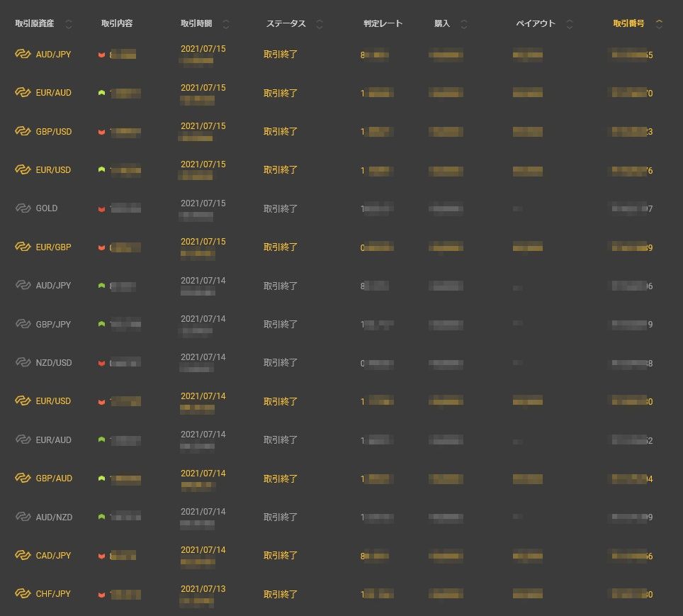Click the AUD/NZD asset link icon
This screenshot has height=616, width=683.
coord(23,517)
